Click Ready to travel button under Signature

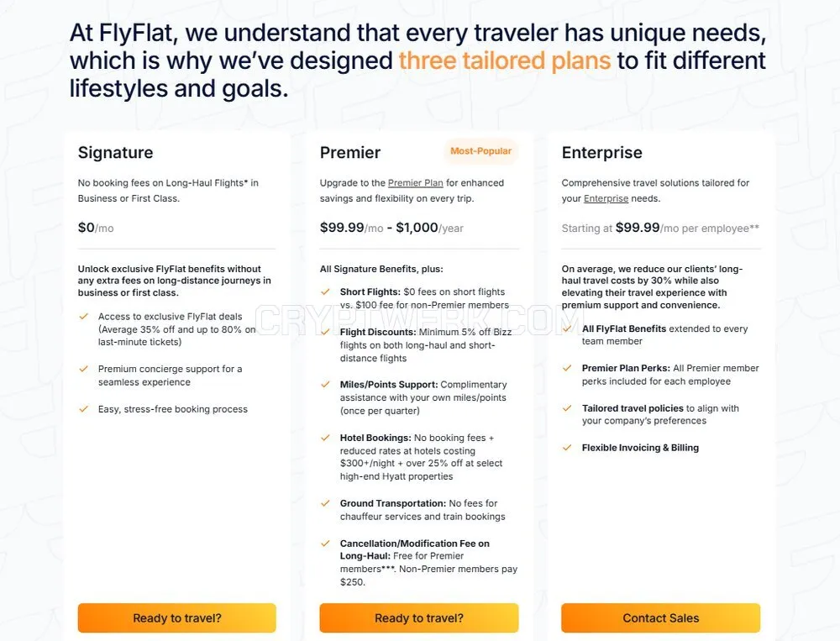[176, 618]
